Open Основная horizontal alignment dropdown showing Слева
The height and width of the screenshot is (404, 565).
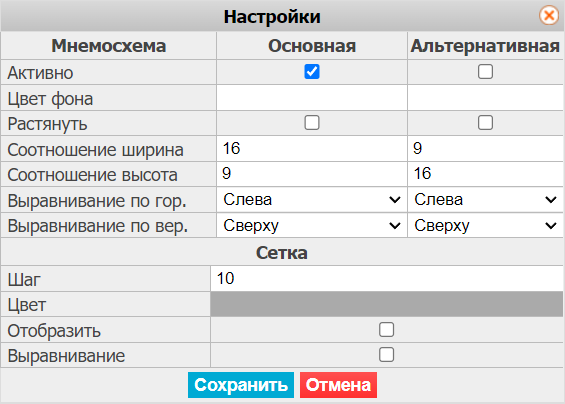click(x=312, y=200)
